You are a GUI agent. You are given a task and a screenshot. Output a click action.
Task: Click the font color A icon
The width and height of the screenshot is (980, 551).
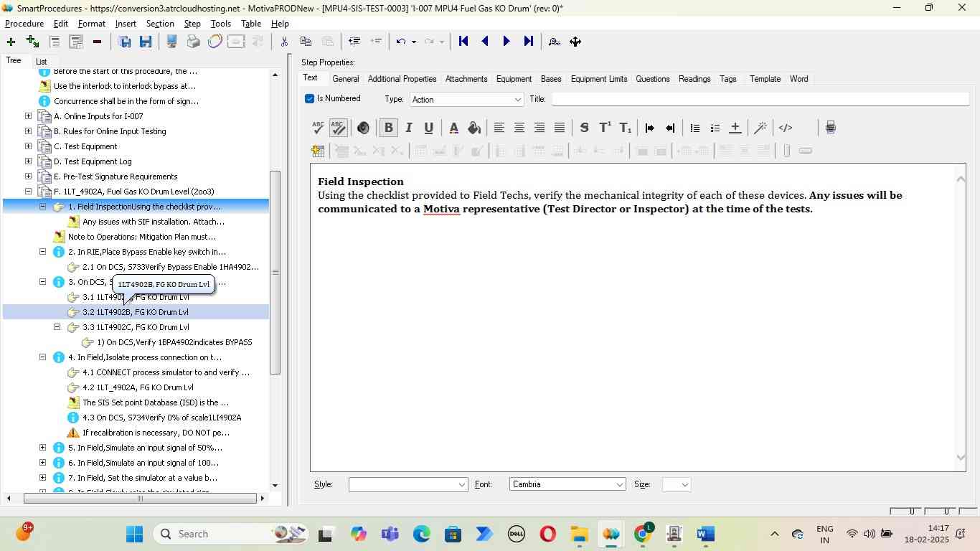coord(453,128)
